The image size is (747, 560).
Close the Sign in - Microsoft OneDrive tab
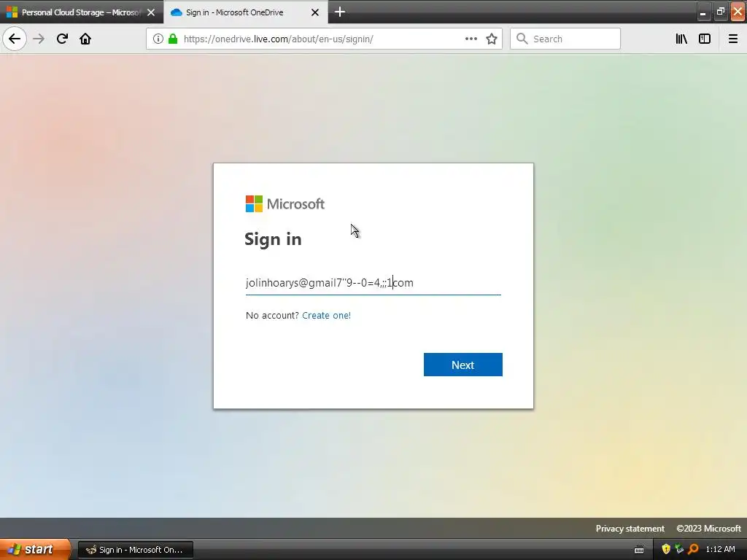tap(315, 12)
